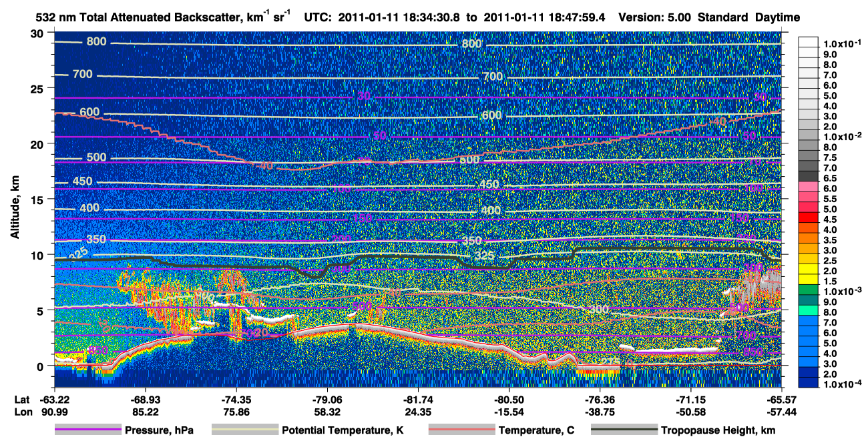
Task: Click the 'Altitude, km' axis label
Action: coord(14,207)
